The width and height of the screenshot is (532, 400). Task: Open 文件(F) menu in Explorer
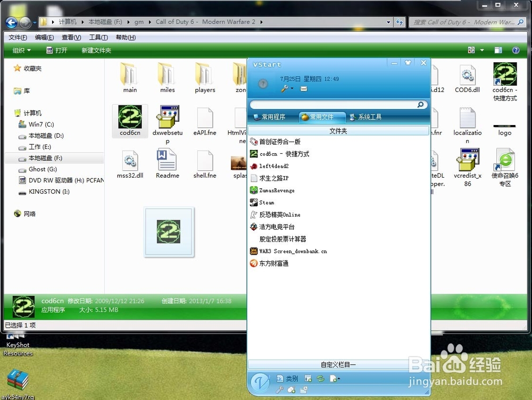point(18,37)
